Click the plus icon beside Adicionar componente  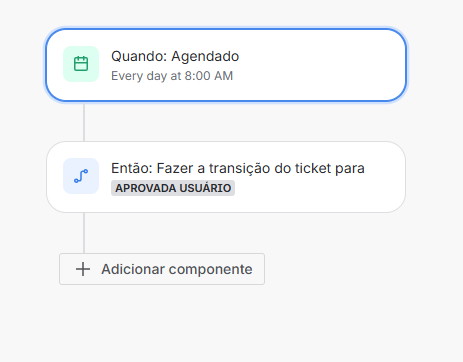coord(83,269)
